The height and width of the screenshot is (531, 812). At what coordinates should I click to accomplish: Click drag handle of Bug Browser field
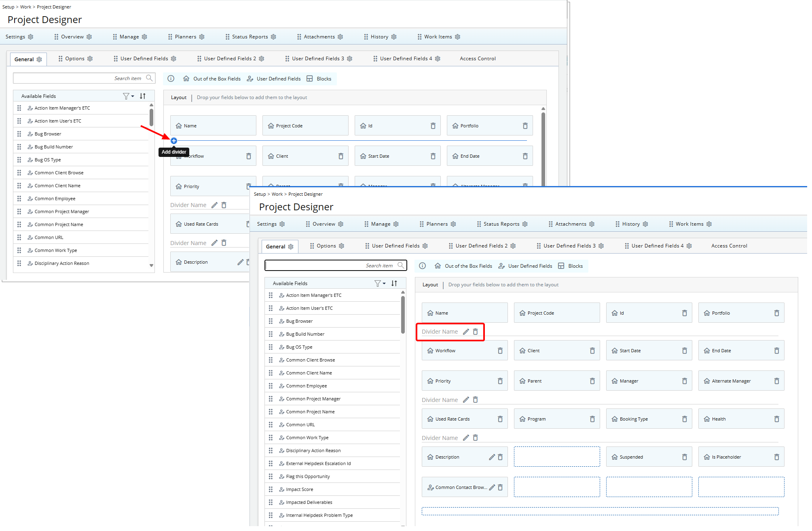click(x=271, y=321)
